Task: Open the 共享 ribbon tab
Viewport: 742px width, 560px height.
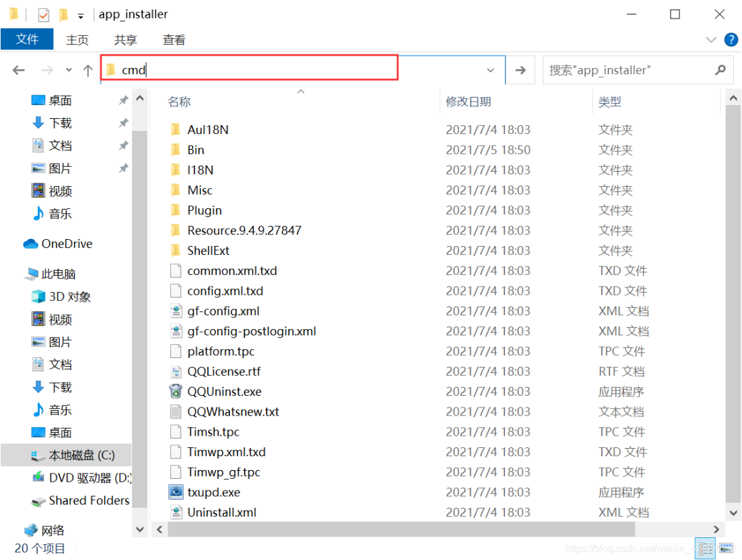Action: (126, 40)
